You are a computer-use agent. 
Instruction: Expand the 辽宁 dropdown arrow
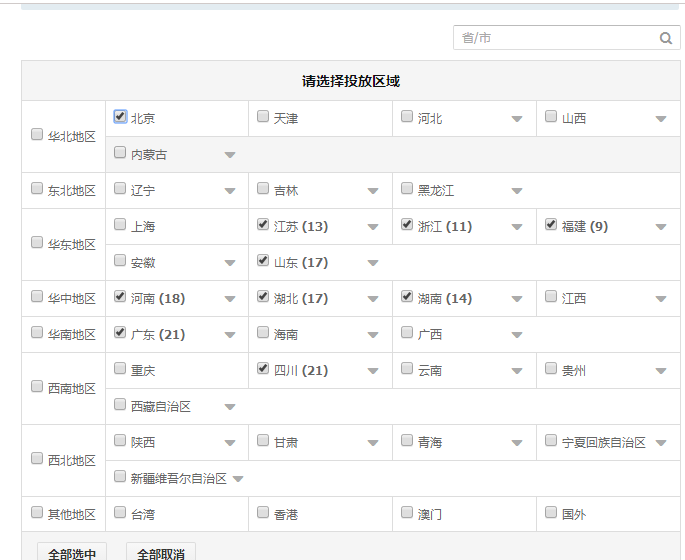pos(230,191)
